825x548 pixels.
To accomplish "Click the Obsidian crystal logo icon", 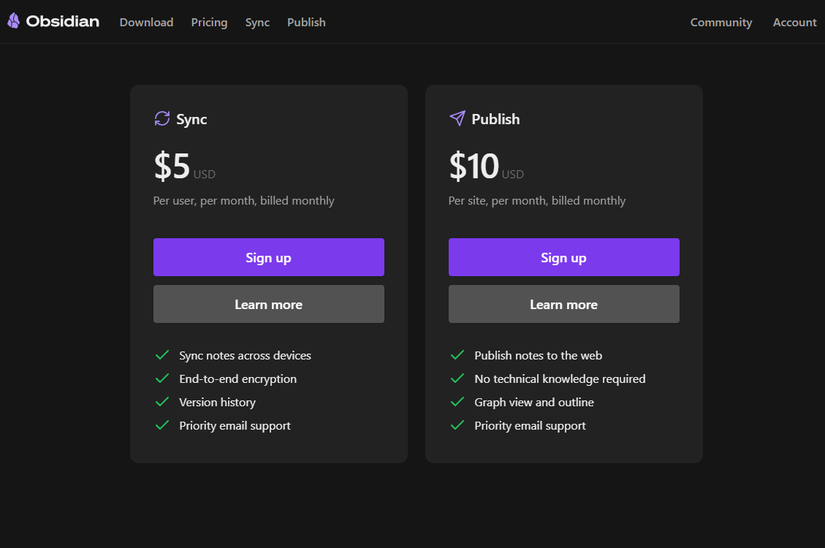I will point(13,21).
